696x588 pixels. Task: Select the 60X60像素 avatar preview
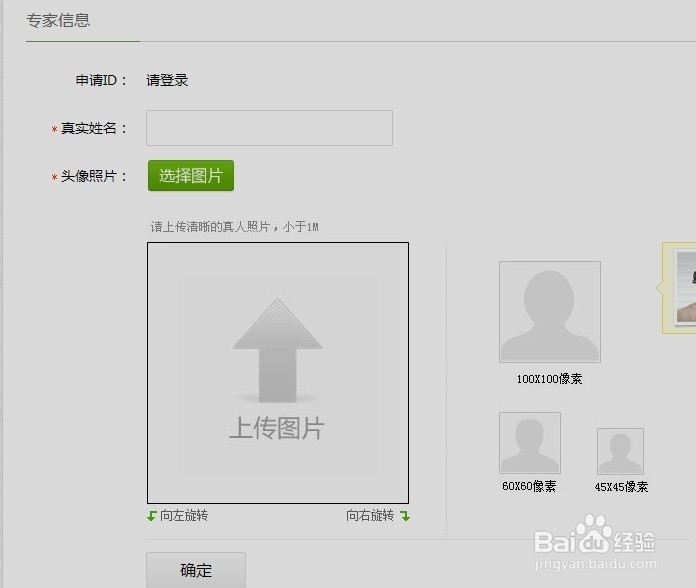(530, 442)
